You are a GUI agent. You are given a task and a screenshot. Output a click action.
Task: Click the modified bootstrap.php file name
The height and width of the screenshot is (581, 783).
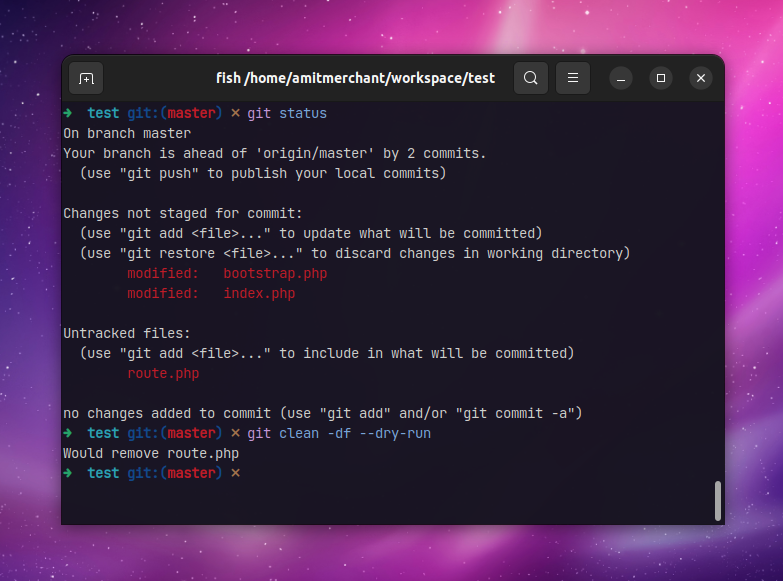click(x=275, y=273)
